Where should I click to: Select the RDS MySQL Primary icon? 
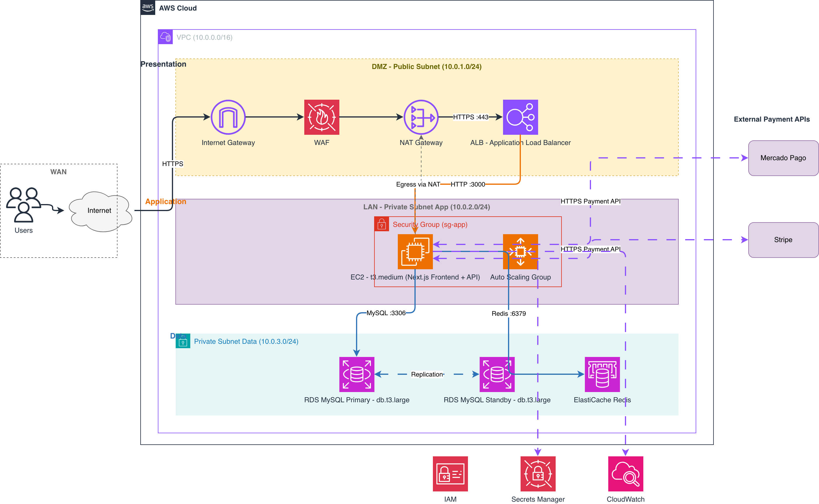(357, 374)
